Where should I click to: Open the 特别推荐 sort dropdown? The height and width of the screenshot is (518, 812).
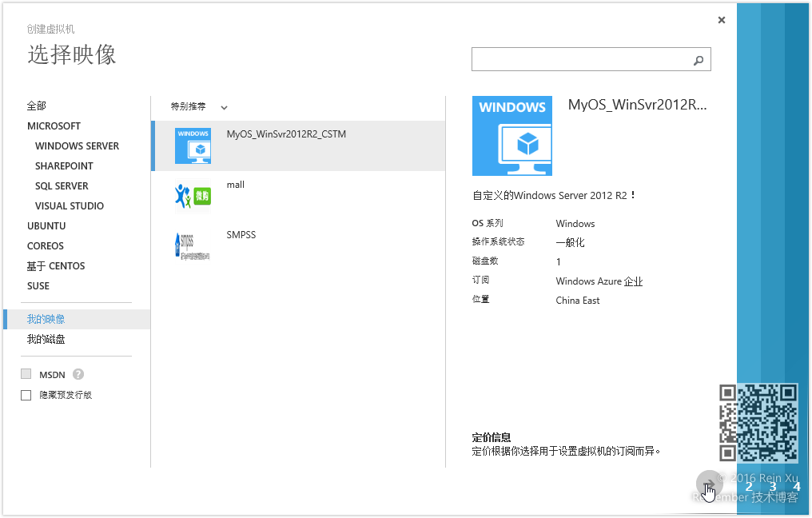point(199,106)
